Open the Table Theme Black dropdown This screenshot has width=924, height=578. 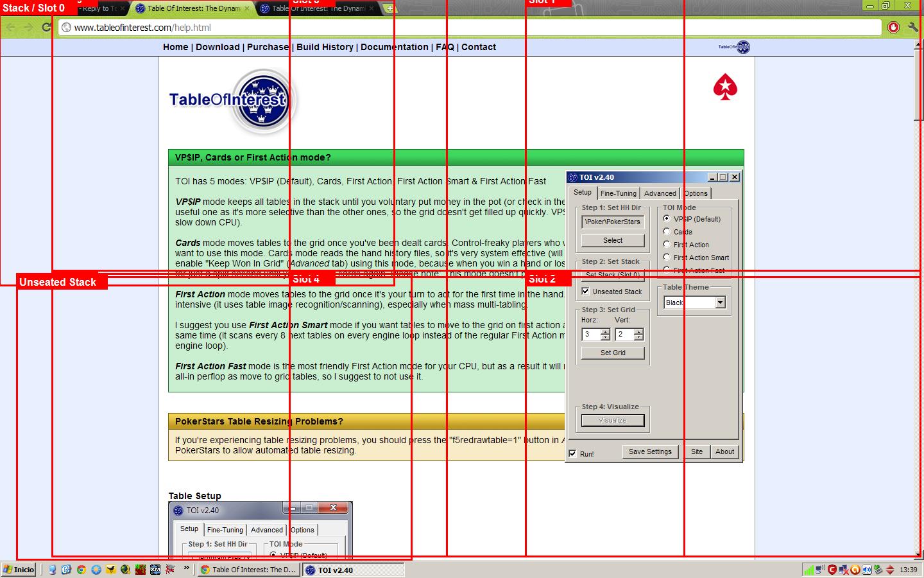721,302
